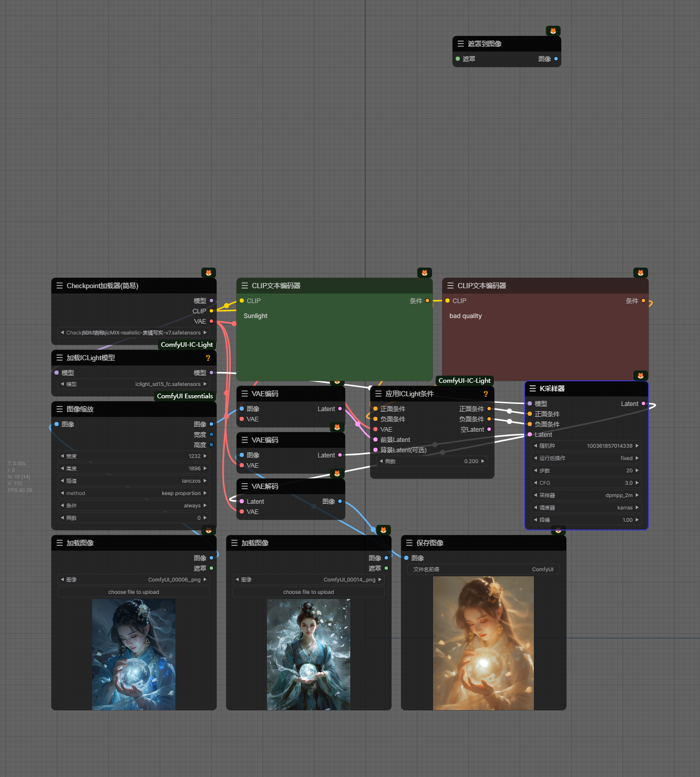Image resolution: width=700 pixels, height=777 pixels.
Task: Decrease 高度 1896 with its left arrow
Action: click(x=62, y=468)
